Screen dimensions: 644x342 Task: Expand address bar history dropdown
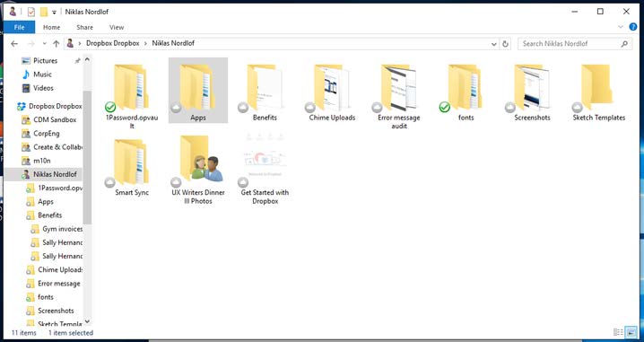tap(493, 44)
